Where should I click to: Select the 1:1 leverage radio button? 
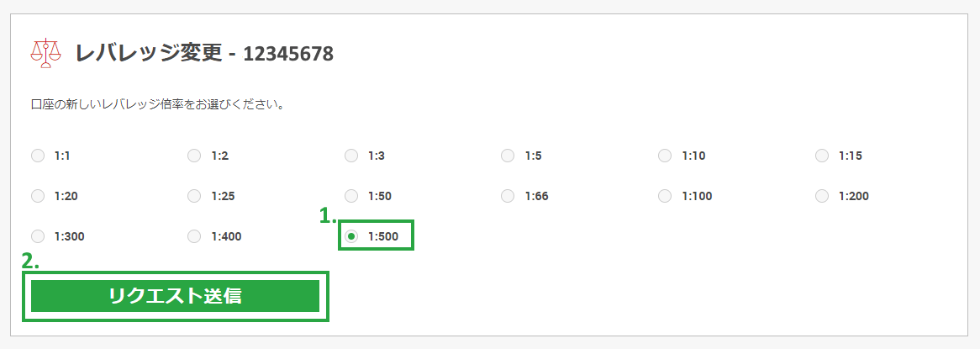pyautogui.click(x=38, y=156)
